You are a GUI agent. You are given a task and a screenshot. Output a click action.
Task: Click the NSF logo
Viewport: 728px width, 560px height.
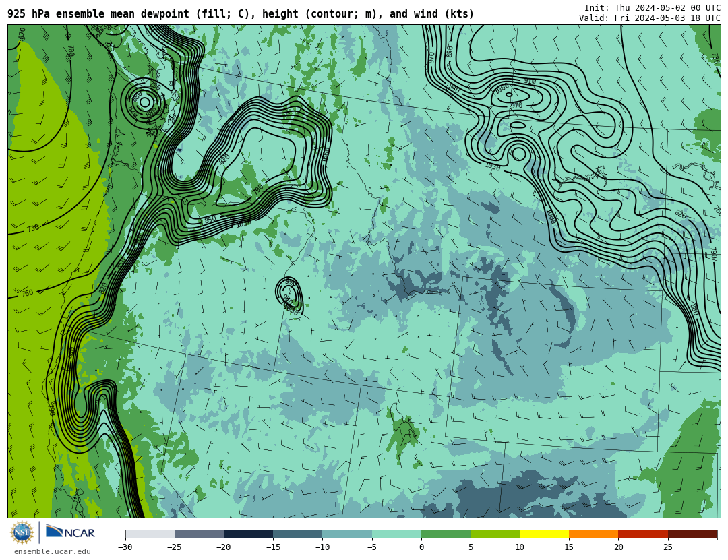tap(22, 532)
